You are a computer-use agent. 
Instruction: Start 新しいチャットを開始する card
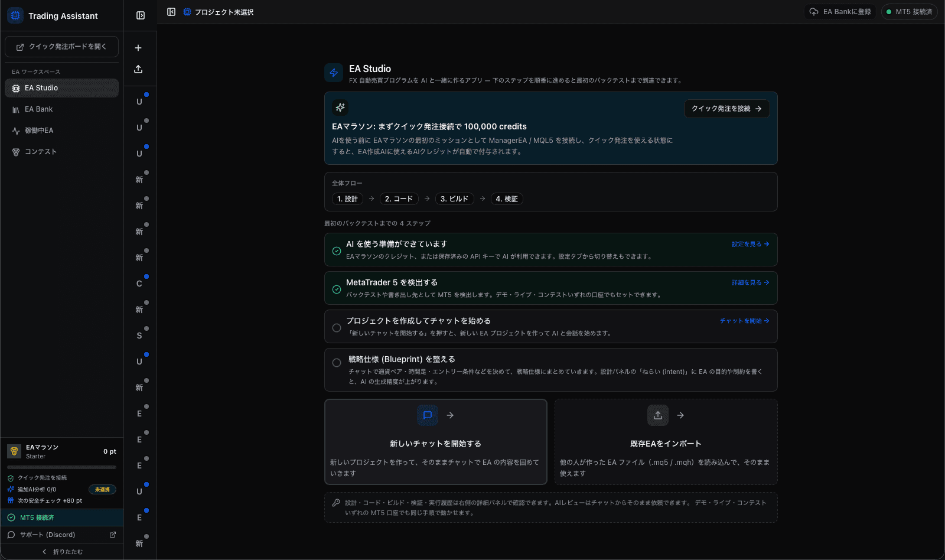tap(436, 442)
